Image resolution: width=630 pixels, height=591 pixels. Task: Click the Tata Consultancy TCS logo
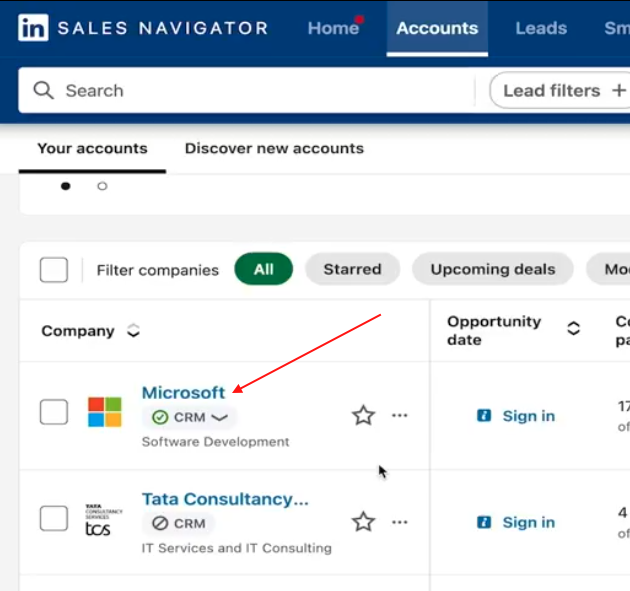pyautogui.click(x=104, y=520)
